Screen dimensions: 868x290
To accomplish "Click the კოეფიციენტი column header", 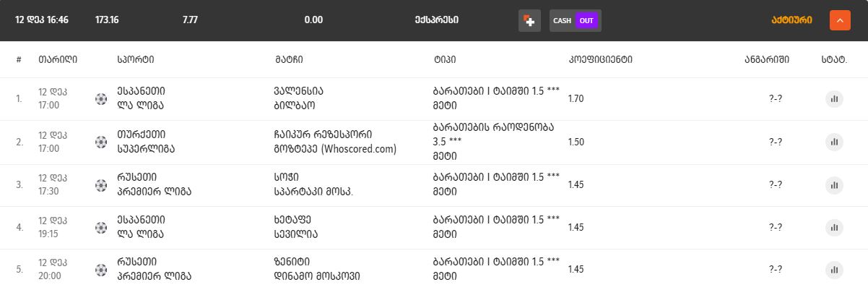I will coord(600,59).
